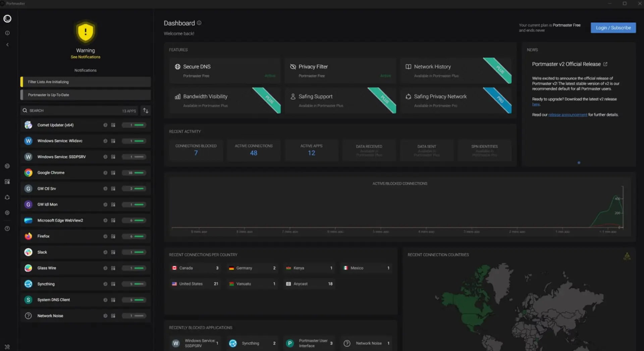Click the Login / Subscribe button

613,28
